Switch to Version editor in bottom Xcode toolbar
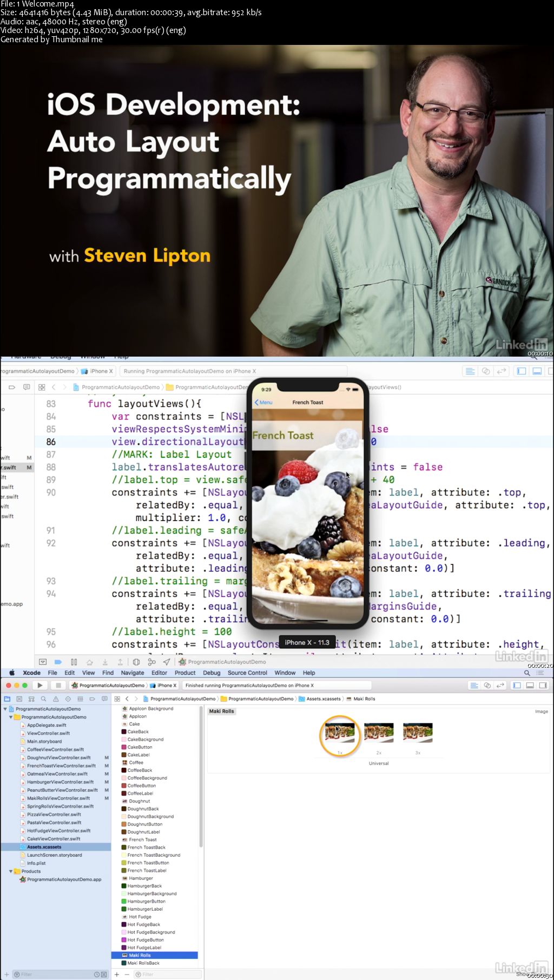554x980 pixels. [x=500, y=685]
